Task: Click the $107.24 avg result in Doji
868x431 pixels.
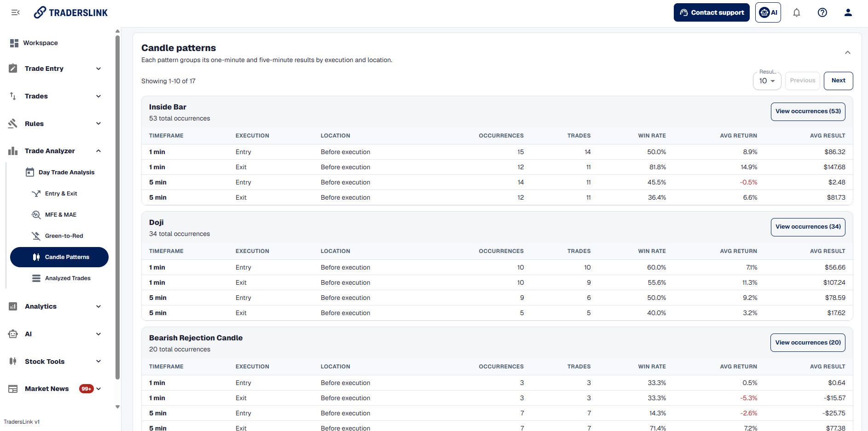Action: (834, 282)
